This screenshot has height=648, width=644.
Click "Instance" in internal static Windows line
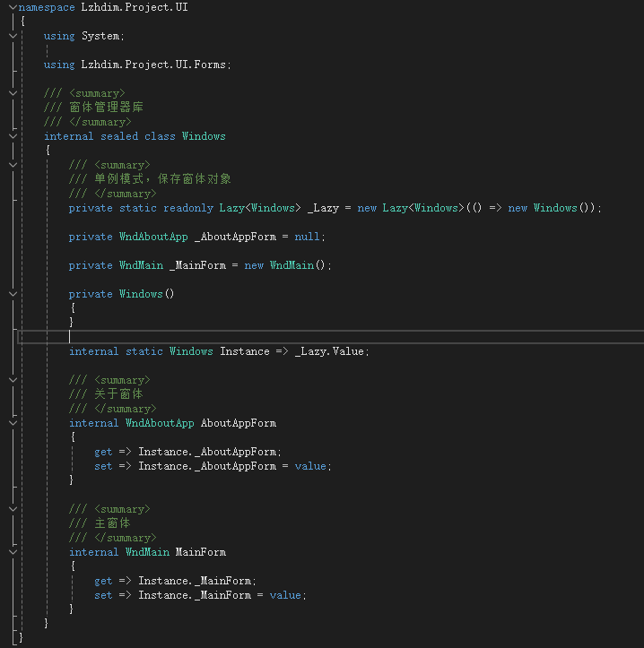coord(245,351)
